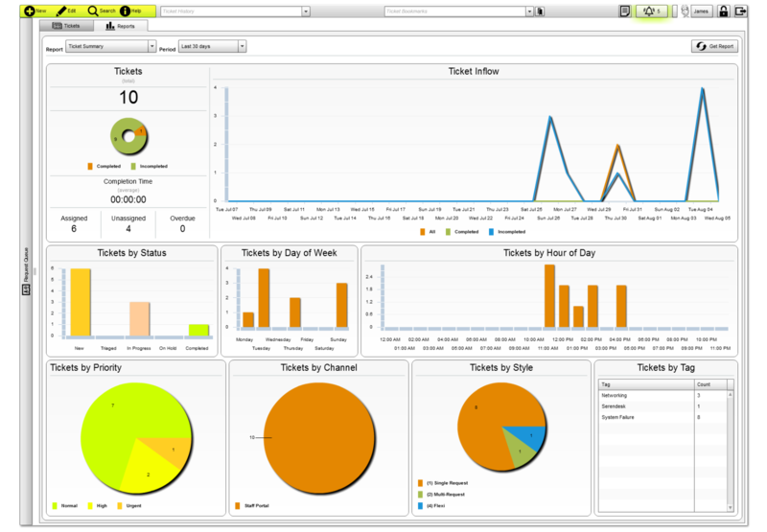767x532 pixels.
Task: Click the Tag table scrollbar down arrow
Action: [731, 507]
